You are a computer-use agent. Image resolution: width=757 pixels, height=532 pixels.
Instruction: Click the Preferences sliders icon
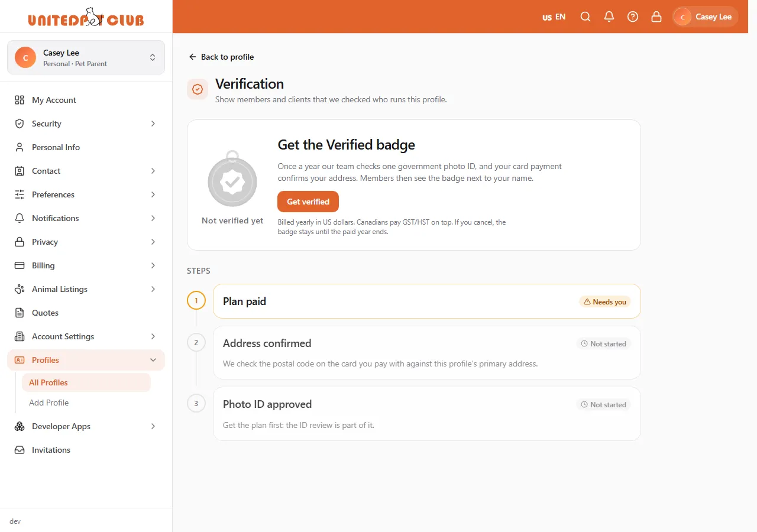[x=20, y=194]
